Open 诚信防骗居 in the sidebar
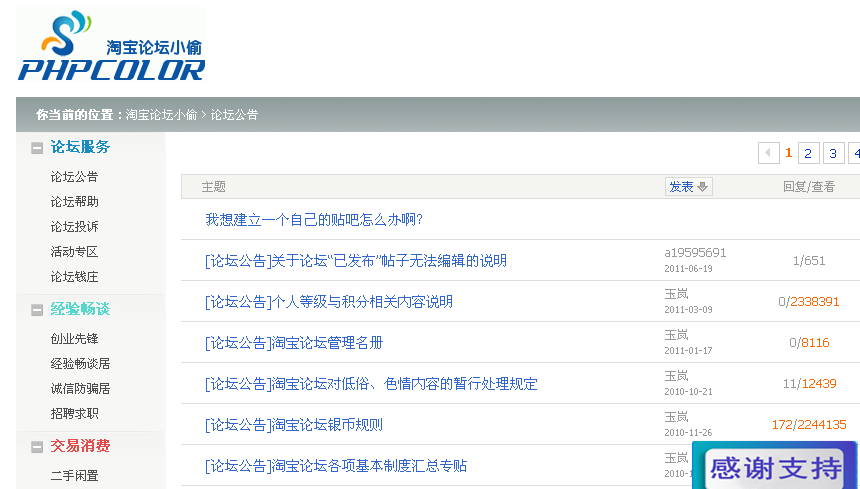 coord(80,389)
